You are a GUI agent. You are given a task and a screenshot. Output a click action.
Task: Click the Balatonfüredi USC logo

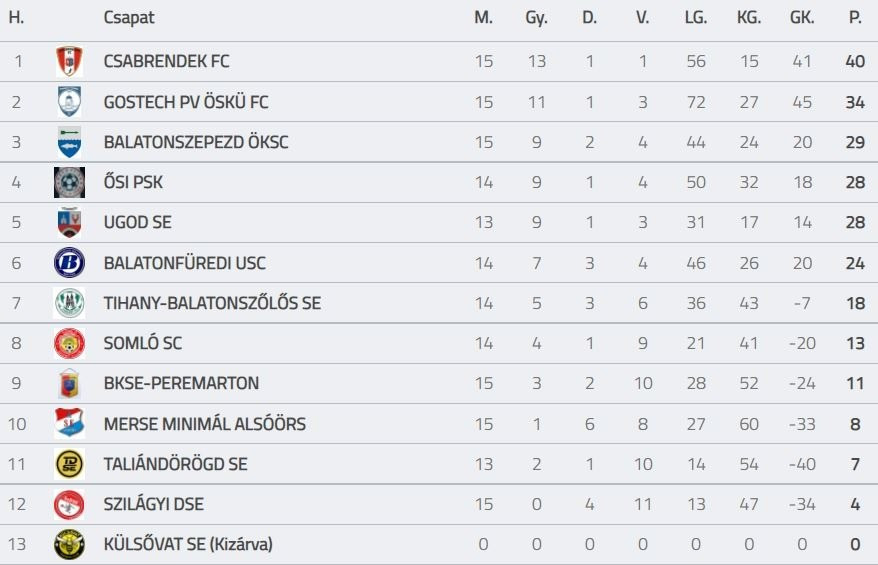(x=69, y=263)
